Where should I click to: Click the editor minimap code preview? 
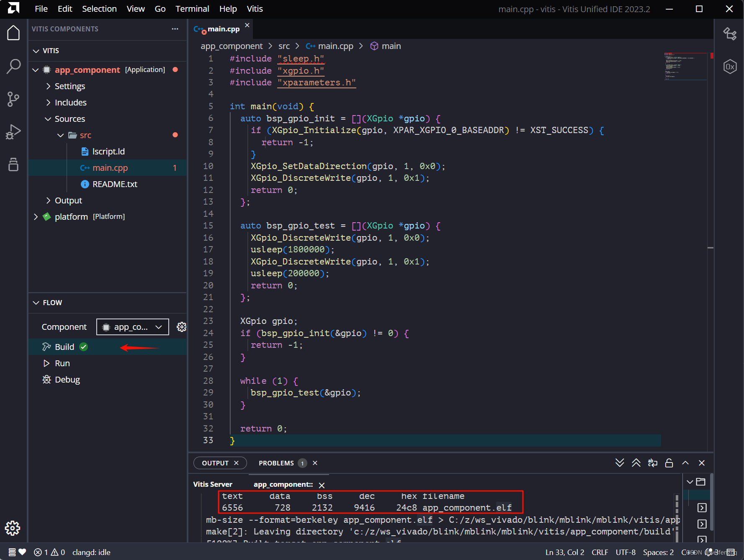pyautogui.click(x=685, y=66)
